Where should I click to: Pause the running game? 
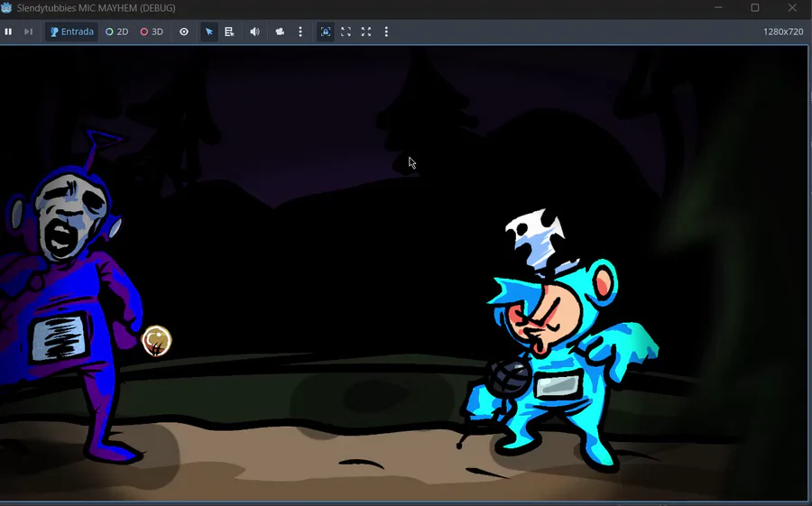(8, 32)
